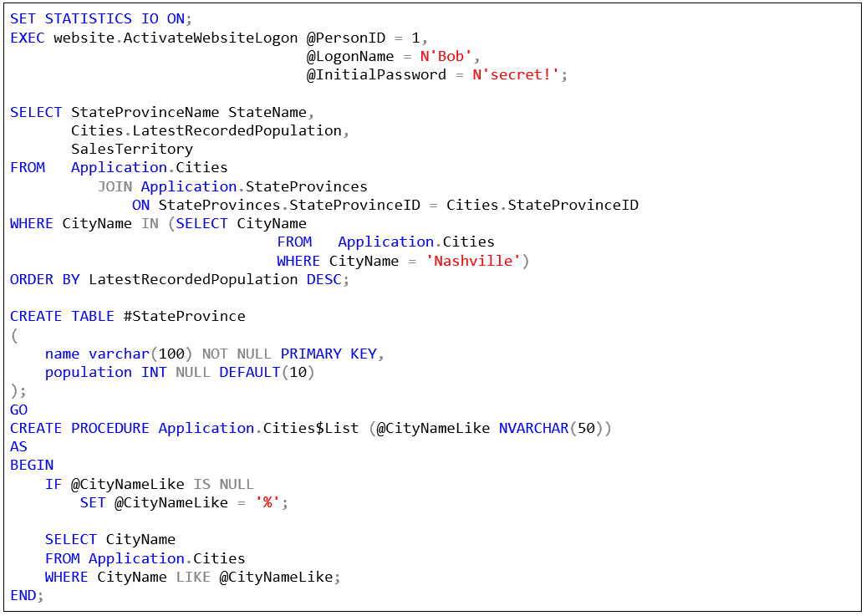Click the #StateProvince temp table name

tap(185, 317)
